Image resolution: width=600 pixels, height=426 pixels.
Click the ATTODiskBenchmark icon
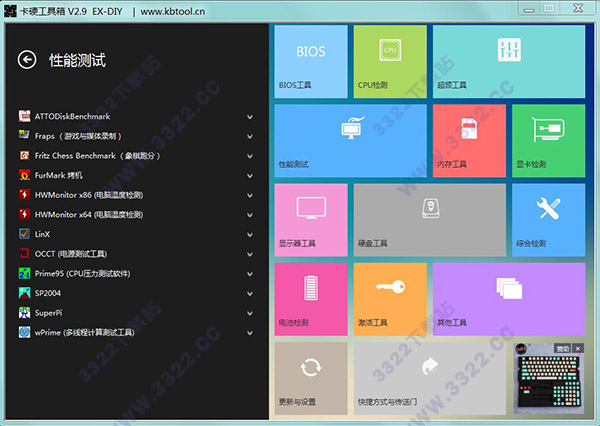24,116
